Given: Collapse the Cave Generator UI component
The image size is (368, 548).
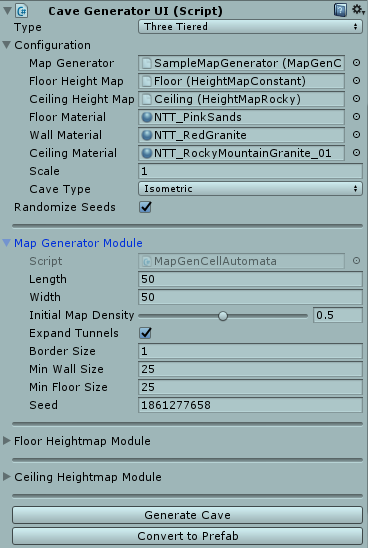Looking at the screenshot, I should [7, 10].
